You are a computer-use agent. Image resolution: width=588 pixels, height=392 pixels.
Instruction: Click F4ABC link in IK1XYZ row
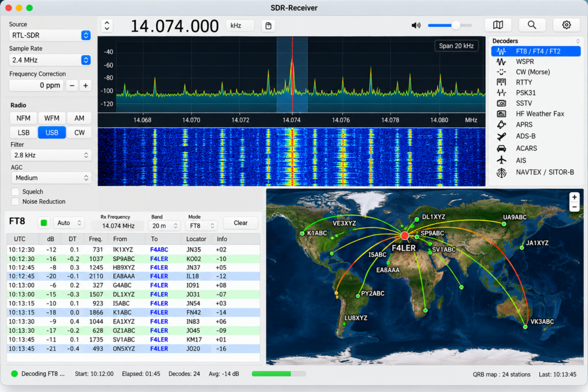(159, 250)
